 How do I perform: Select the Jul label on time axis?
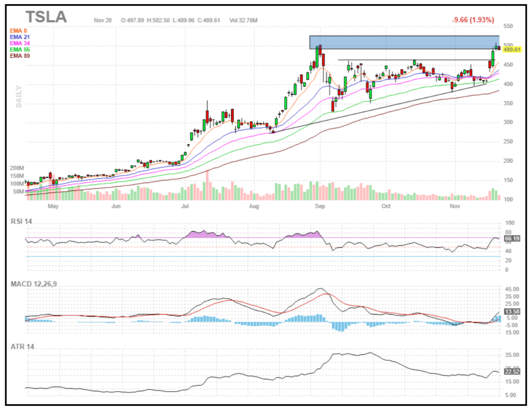click(x=185, y=206)
